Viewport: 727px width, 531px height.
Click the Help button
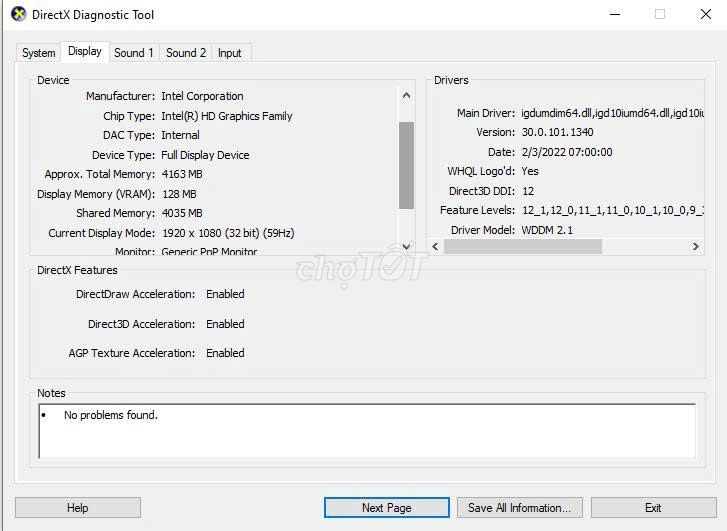point(78,508)
